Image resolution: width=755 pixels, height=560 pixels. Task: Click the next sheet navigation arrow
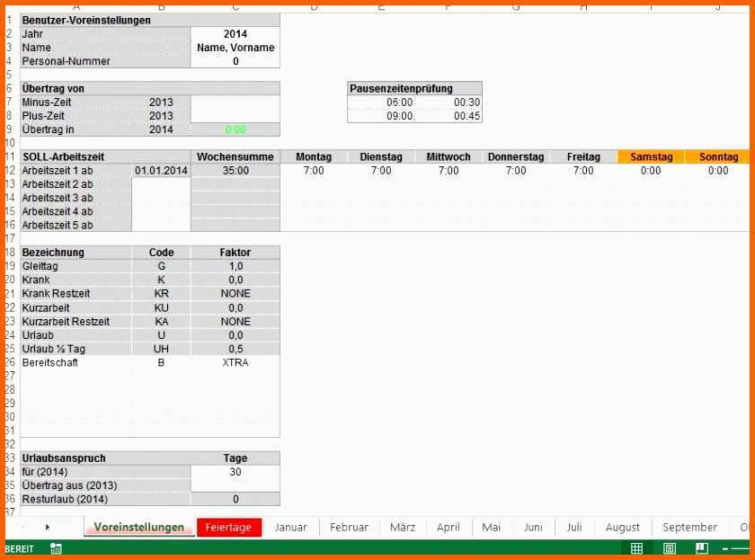click(x=47, y=528)
